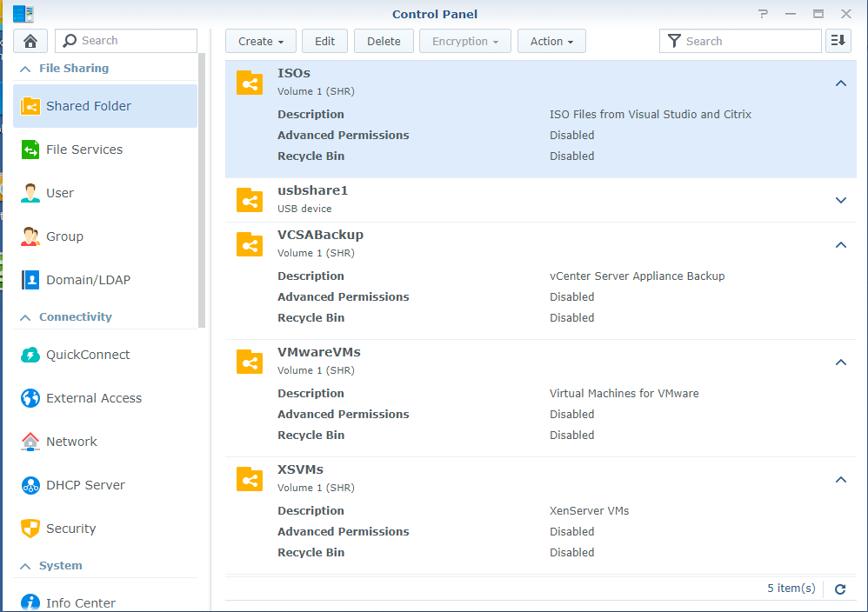Go to the Group settings
Viewport: 868px width, 612px height.
point(64,236)
